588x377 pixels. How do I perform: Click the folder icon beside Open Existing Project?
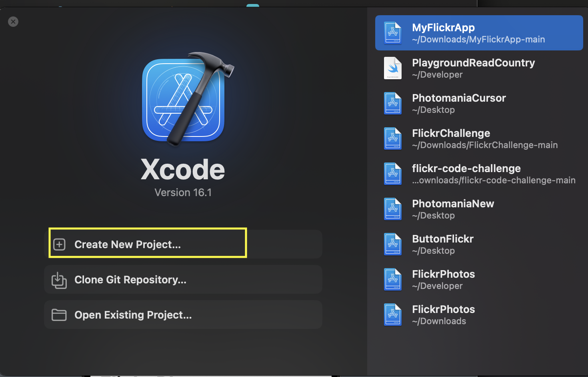(x=59, y=315)
